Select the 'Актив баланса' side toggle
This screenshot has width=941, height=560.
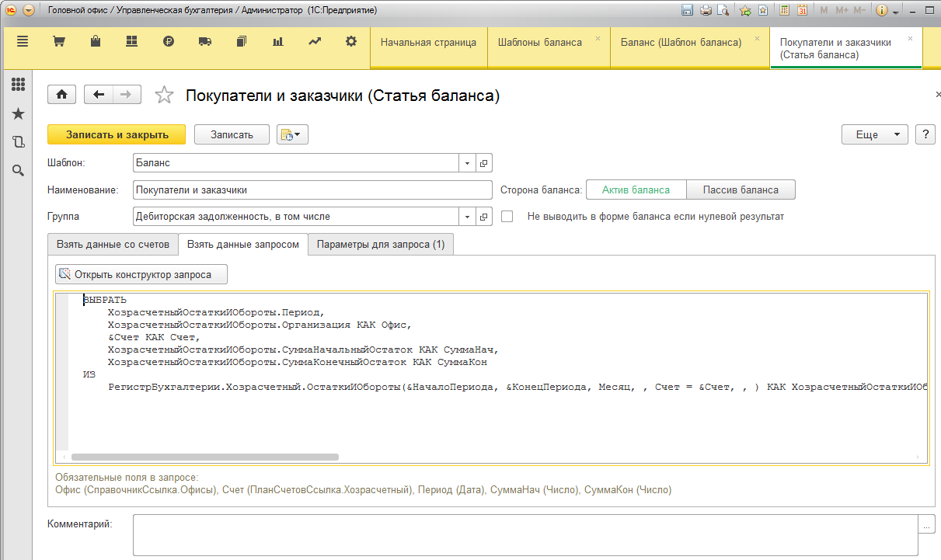click(x=636, y=190)
